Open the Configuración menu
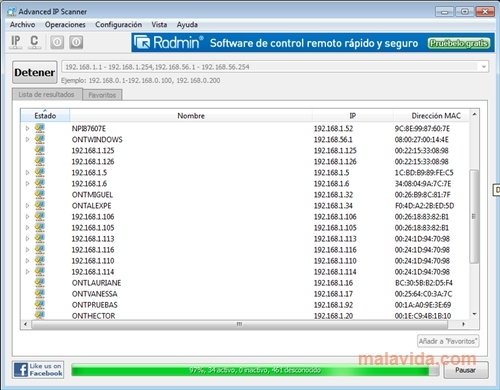This screenshot has width=500, height=390. 118,25
